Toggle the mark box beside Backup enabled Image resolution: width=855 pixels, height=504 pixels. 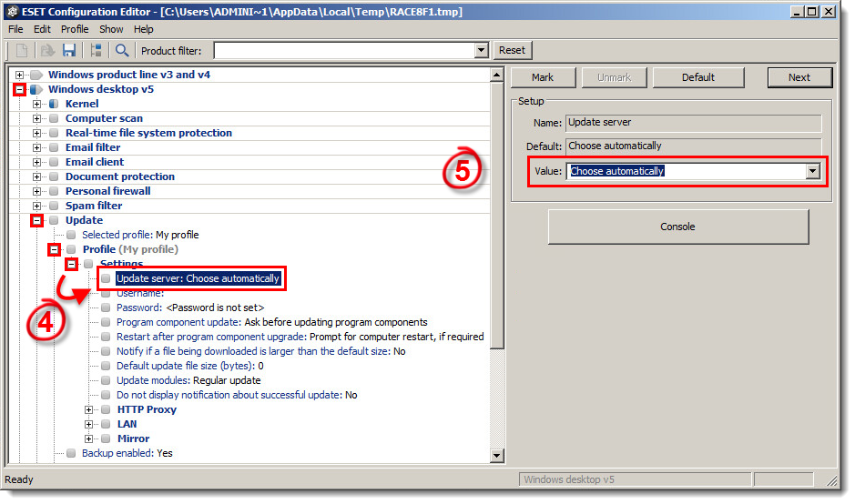pyautogui.click(x=71, y=453)
